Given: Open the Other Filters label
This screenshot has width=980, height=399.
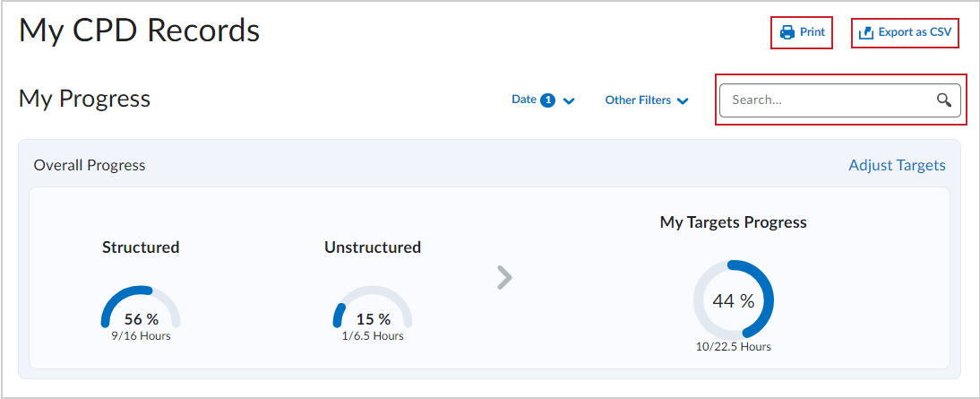Looking at the screenshot, I should pos(638,100).
